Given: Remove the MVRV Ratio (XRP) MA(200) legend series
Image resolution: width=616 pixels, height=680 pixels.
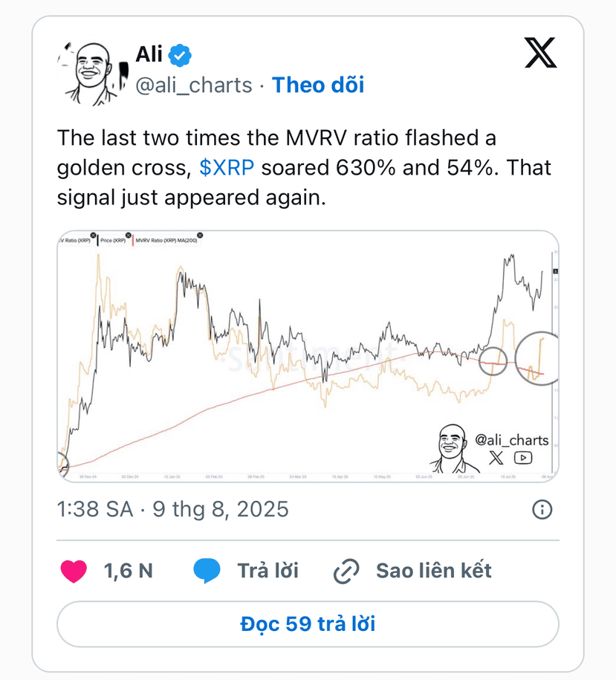Looking at the screenshot, I should pyautogui.click(x=200, y=235).
